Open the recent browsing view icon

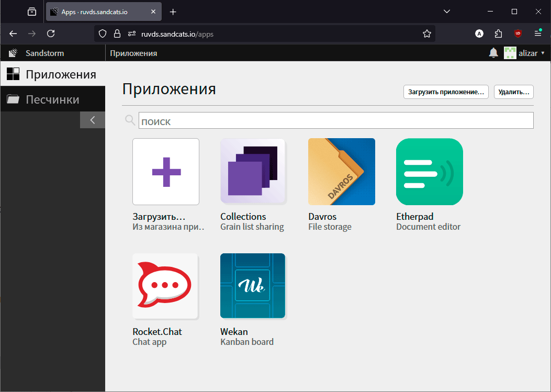32,12
